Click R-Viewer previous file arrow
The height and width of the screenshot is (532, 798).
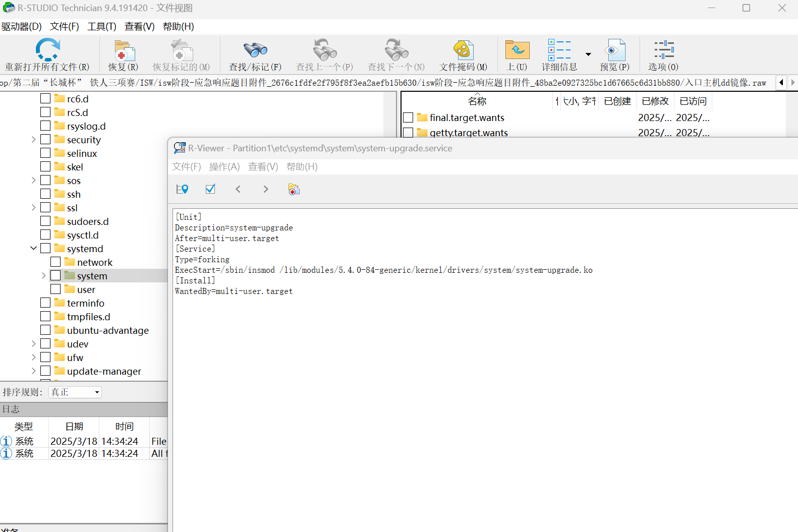(x=238, y=189)
